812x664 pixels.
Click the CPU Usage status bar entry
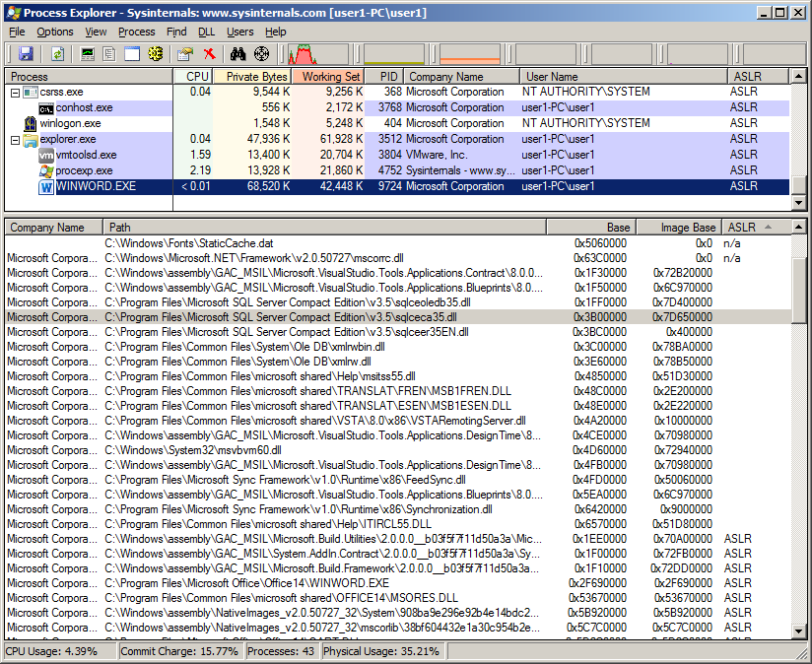[60, 651]
